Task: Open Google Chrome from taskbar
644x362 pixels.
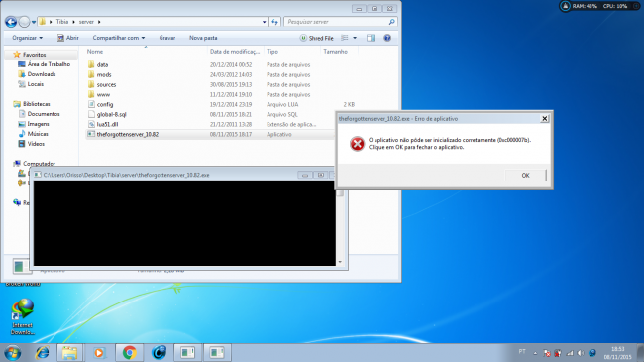Action: [x=130, y=352]
